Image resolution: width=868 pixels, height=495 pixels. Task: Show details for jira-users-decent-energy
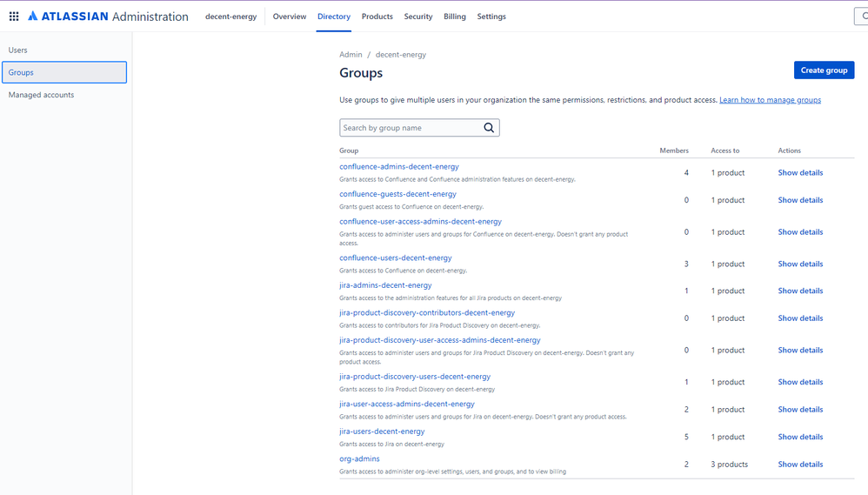(x=800, y=437)
